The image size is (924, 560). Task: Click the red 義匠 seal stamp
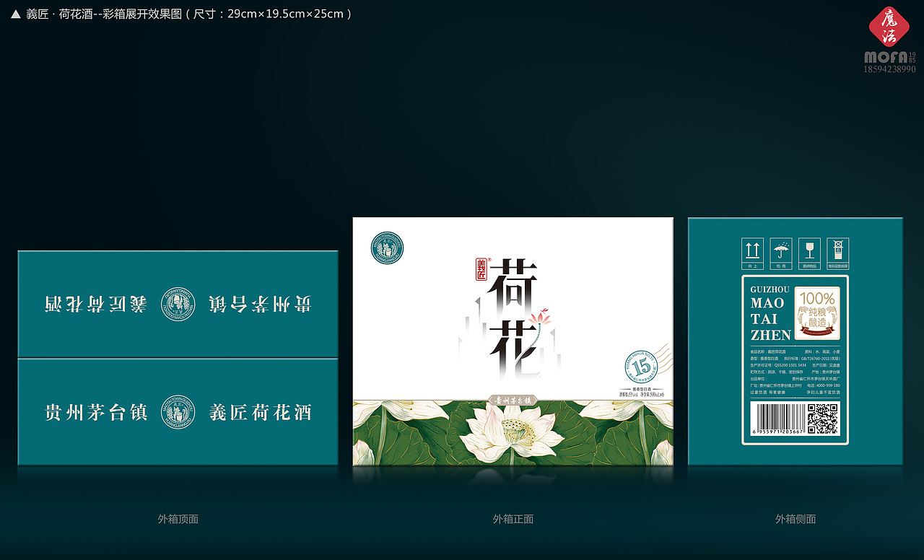tap(481, 269)
